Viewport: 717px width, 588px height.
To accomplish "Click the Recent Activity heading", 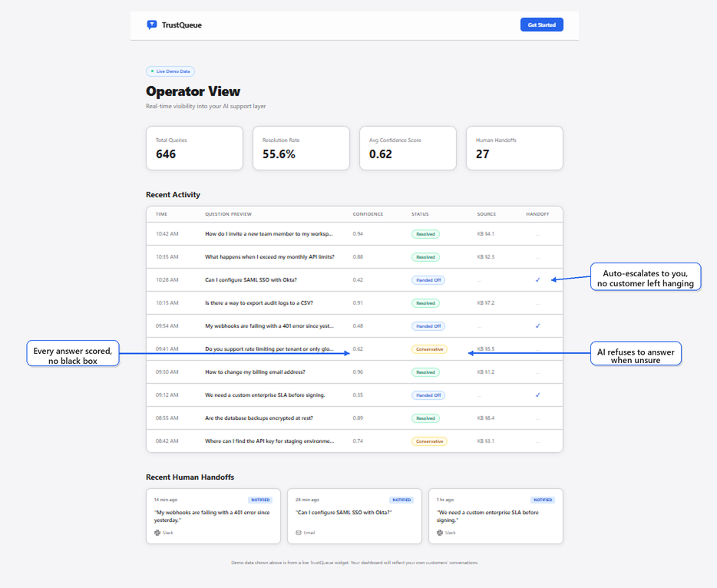I will (x=173, y=195).
